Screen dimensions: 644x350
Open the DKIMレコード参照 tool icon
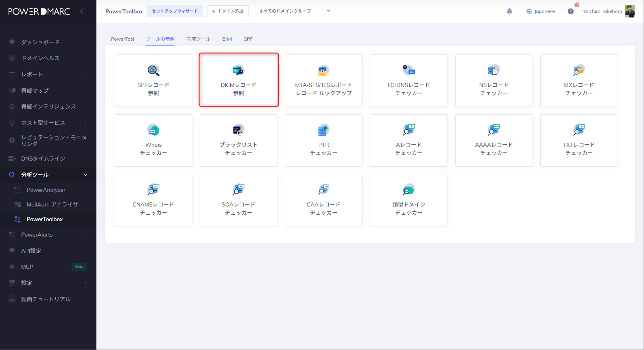[x=238, y=70]
